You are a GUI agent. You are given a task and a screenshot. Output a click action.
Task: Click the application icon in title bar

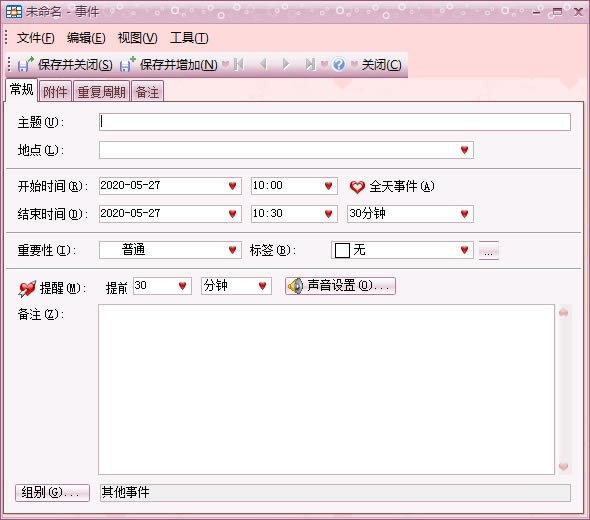14,12
